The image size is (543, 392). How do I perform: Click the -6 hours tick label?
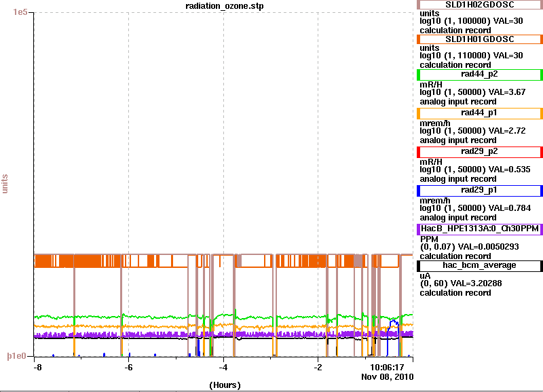click(128, 367)
